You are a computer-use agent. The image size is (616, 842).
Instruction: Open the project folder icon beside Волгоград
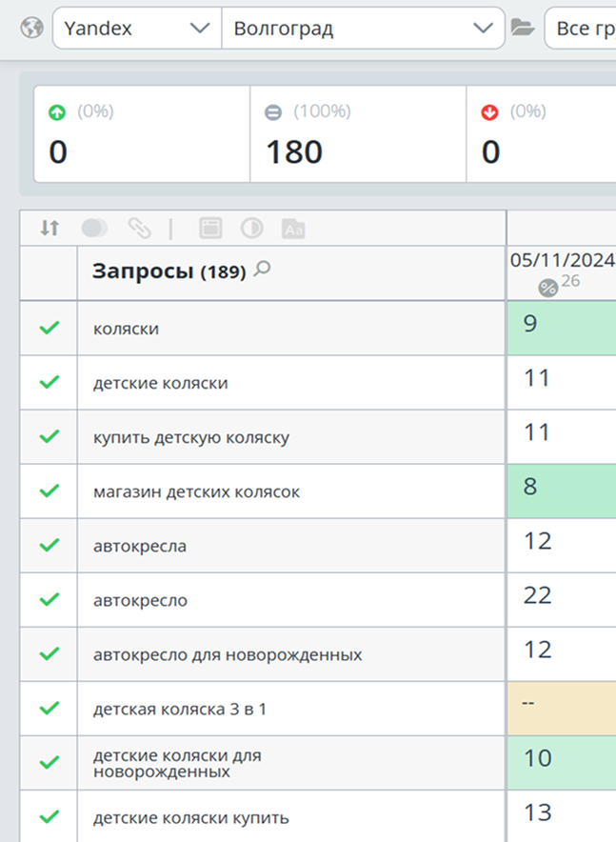[522, 28]
